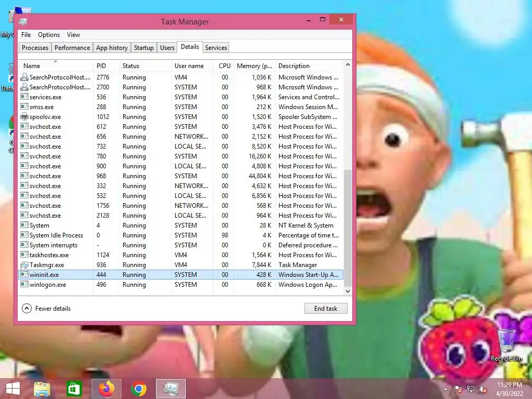Image resolution: width=532 pixels, height=399 pixels.
Task: Collapse with Fewer details toggle
Action: pyautogui.click(x=46, y=309)
